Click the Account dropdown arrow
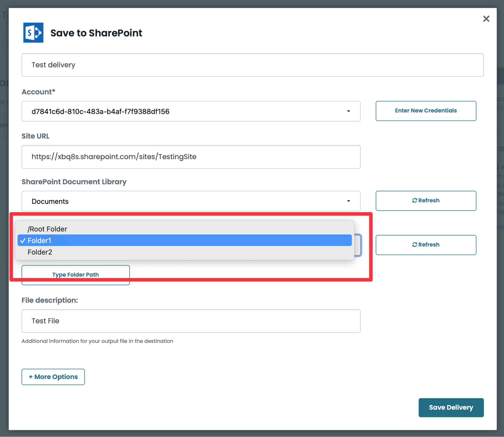Image resolution: width=504 pixels, height=437 pixels. (348, 111)
